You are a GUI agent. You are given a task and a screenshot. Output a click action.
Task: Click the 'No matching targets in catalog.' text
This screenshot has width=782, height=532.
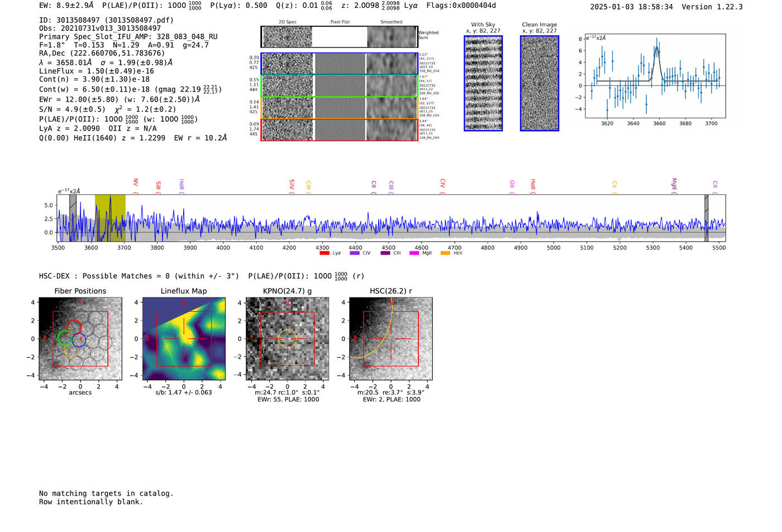coord(106,493)
